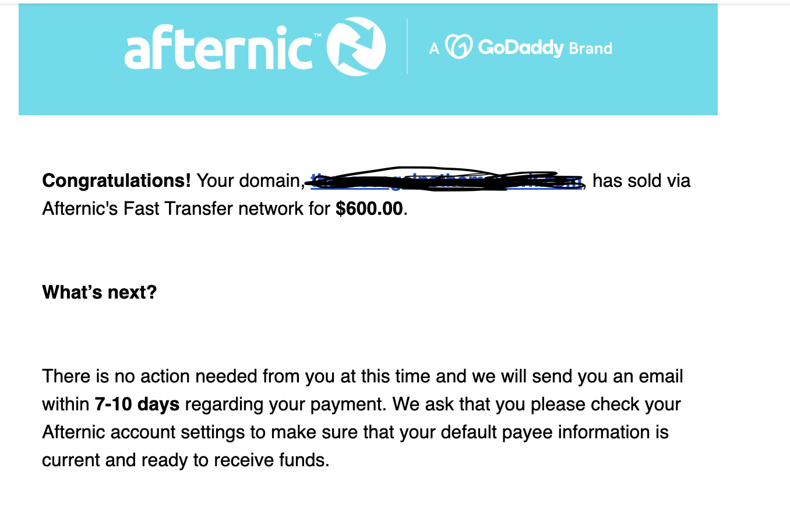Click the white vertical divider in banner

tap(407, 47)
